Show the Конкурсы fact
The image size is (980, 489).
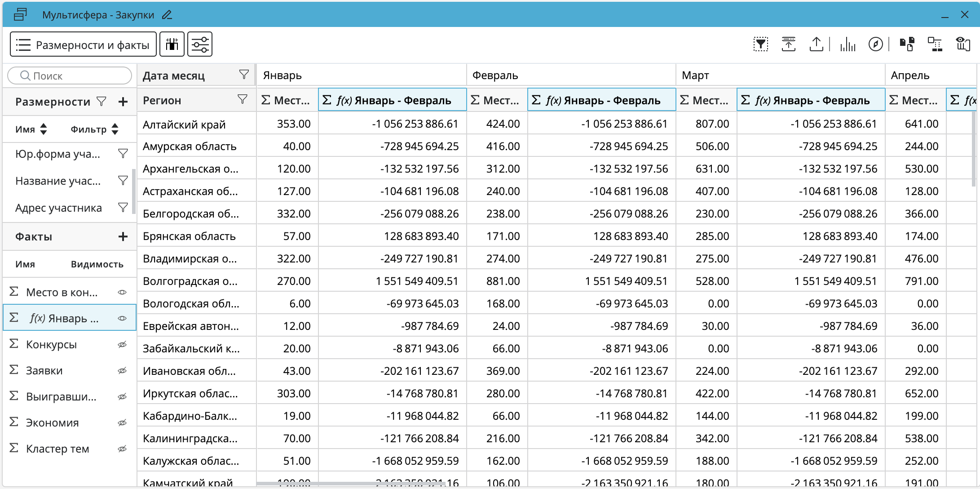pos(122,345)
